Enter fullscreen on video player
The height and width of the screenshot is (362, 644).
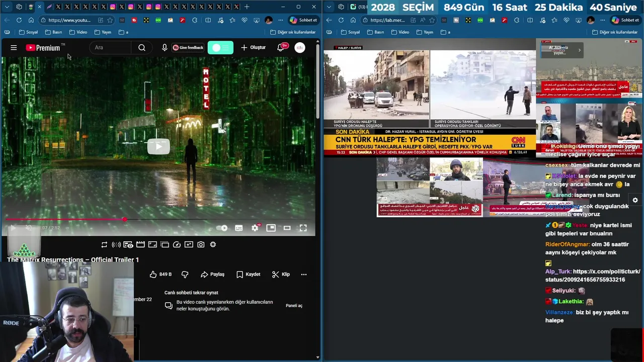tap(303, 228)
